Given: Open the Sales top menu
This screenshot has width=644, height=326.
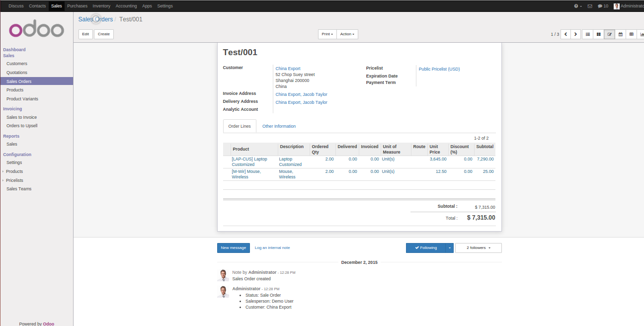Looking at the screenshot, I should tap(56, 6).
